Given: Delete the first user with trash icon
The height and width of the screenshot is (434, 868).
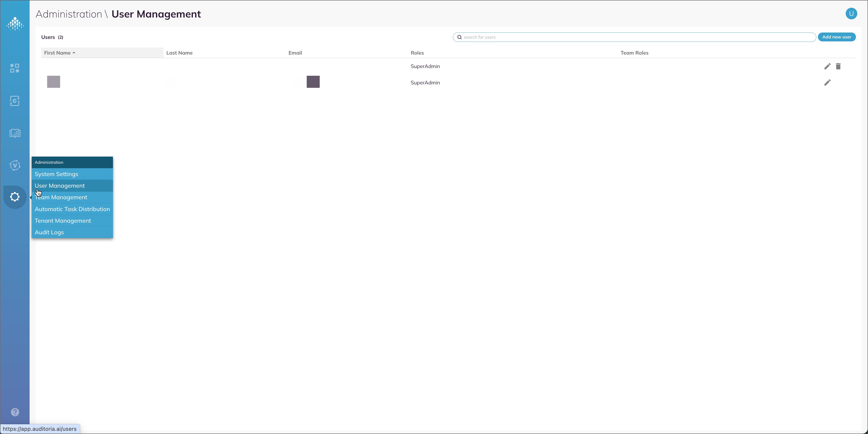Looking at the screenshot, I should pyautogui.click(x=838, y=66).
